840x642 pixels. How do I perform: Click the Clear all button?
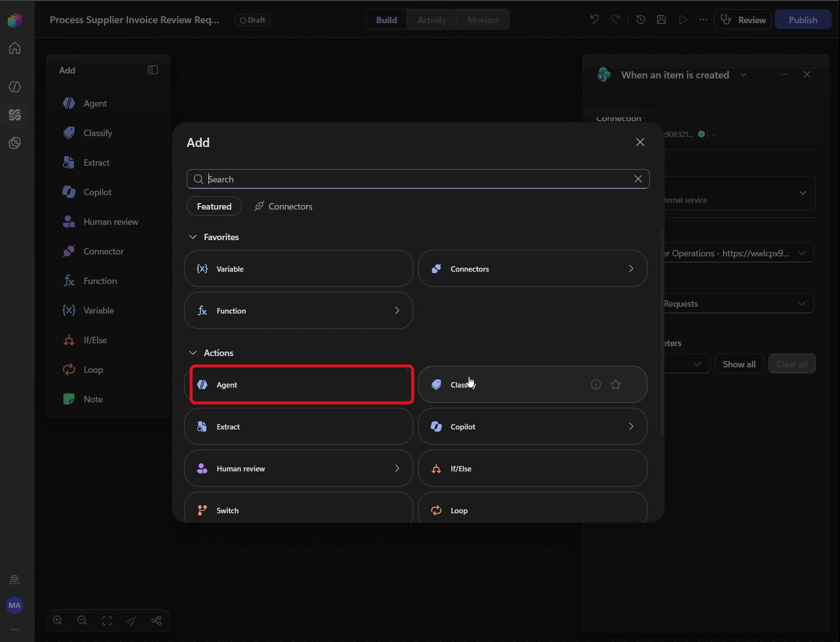tap(792, 364)
